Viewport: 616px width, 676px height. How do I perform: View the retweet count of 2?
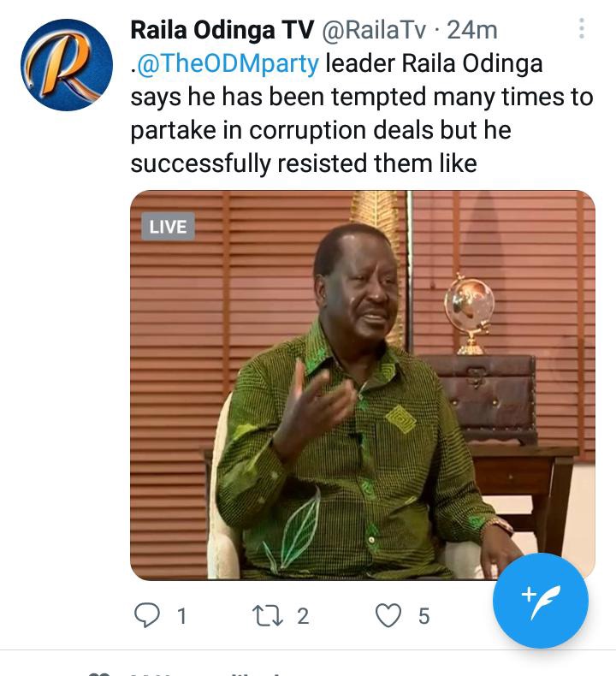coord(303,615)
